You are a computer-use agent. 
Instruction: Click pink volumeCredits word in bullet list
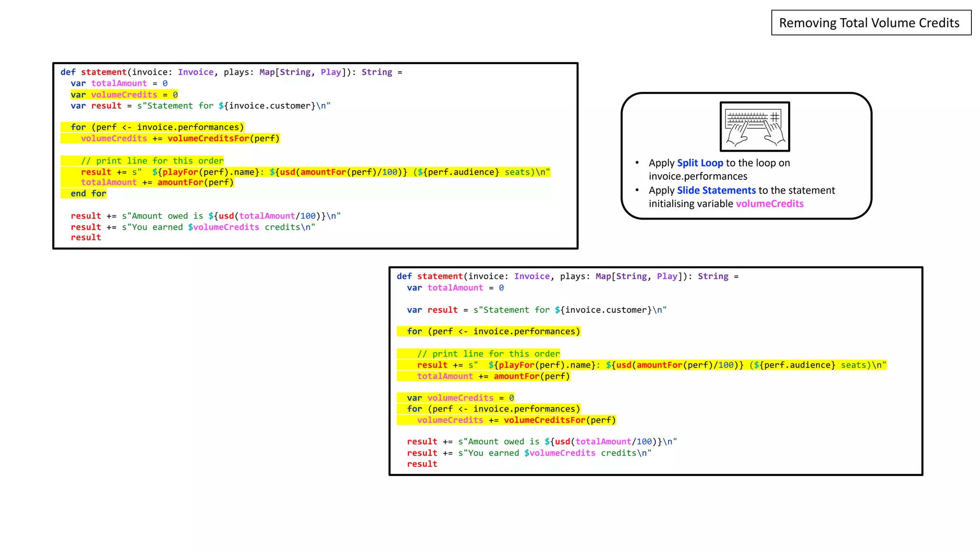coord(769,204)
